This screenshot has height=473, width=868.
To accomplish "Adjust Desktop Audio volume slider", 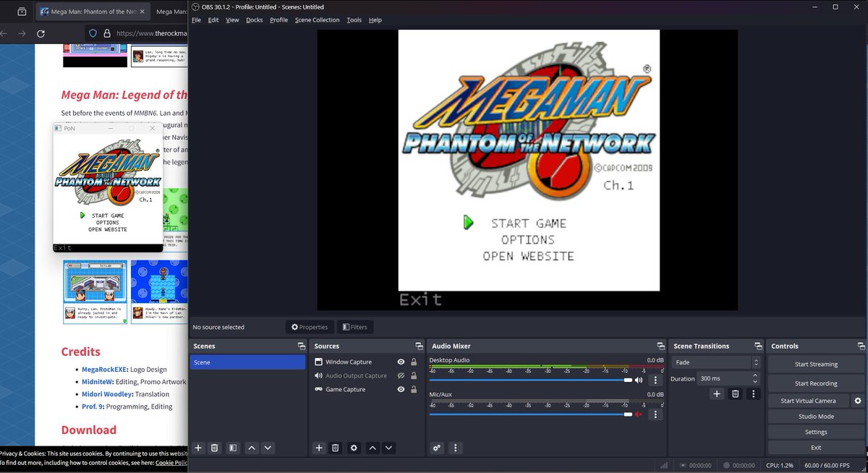I will click(x=531, y=380).
